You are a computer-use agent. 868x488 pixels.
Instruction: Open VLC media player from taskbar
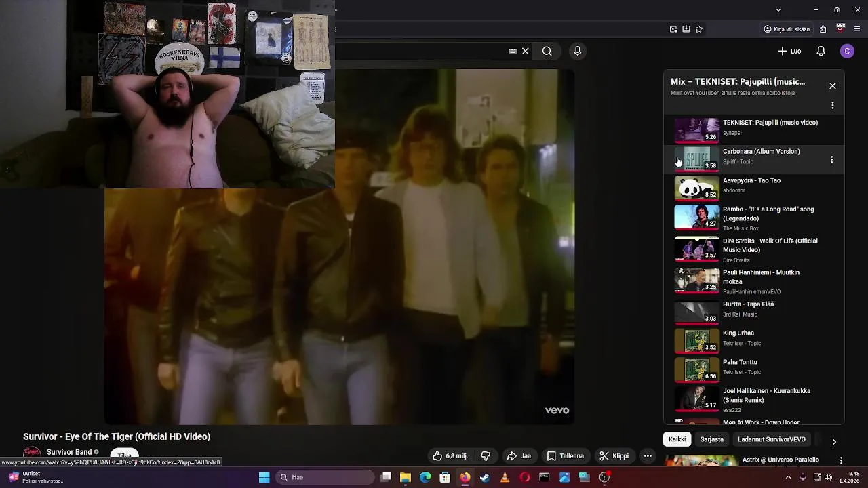coord(505,477)
